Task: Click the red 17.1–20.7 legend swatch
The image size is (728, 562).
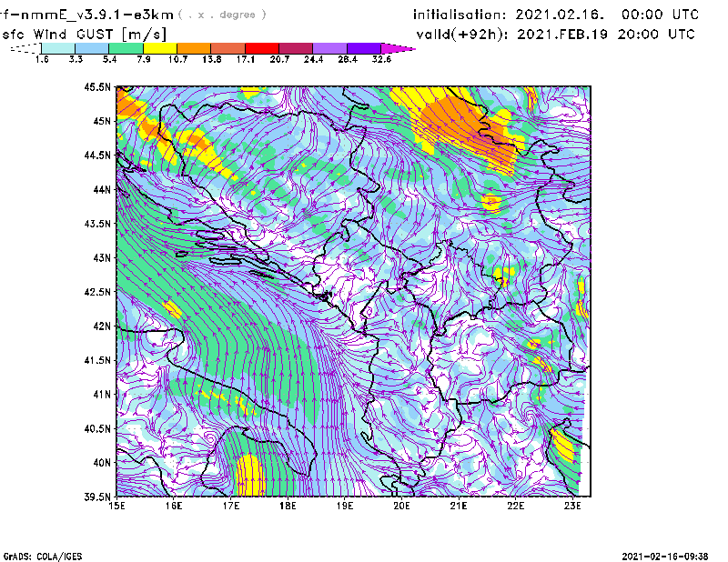Action: [x=262, y=48]
